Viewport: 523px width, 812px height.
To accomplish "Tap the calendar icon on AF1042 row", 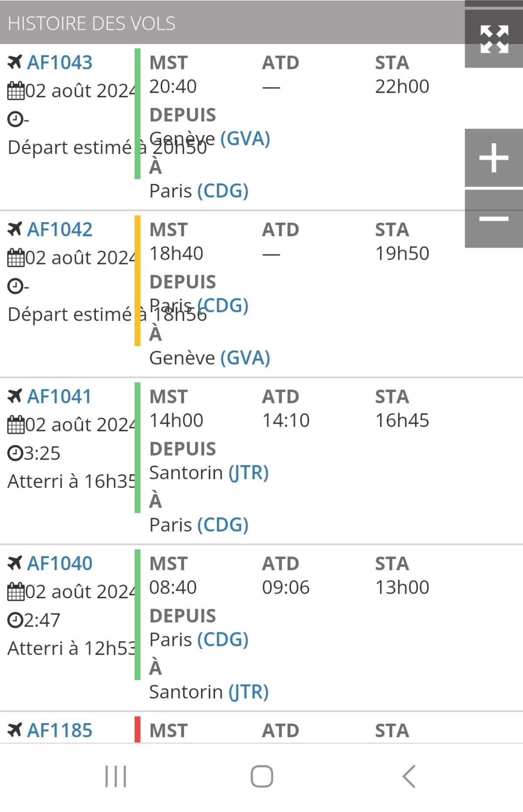I will click(16, 257).
